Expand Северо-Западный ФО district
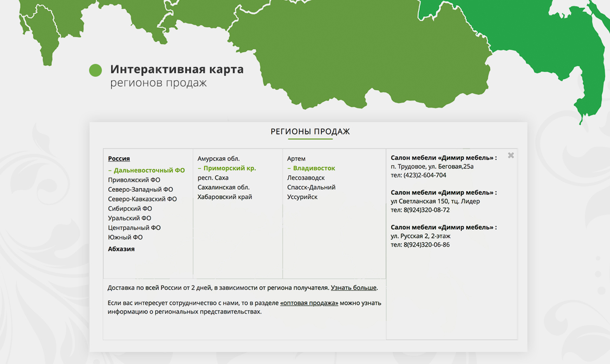Screen dimensions: 610x364 click(140, 190)
